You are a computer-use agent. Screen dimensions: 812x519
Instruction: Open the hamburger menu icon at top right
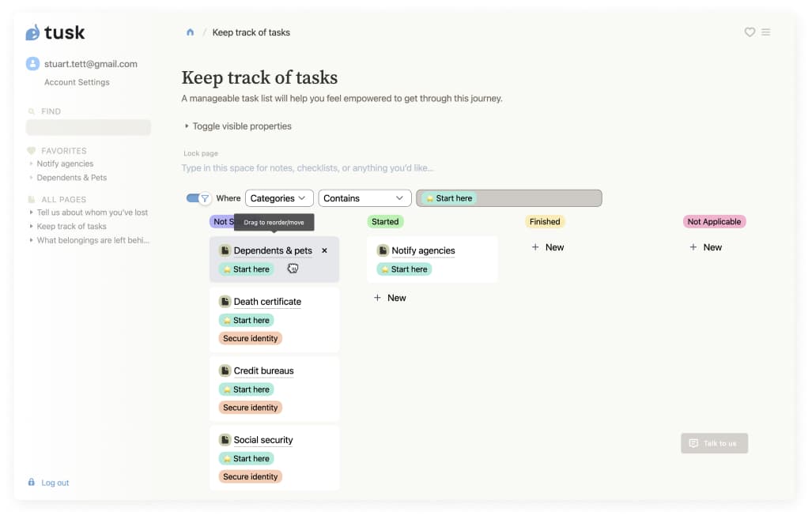[x=765, y=32]
